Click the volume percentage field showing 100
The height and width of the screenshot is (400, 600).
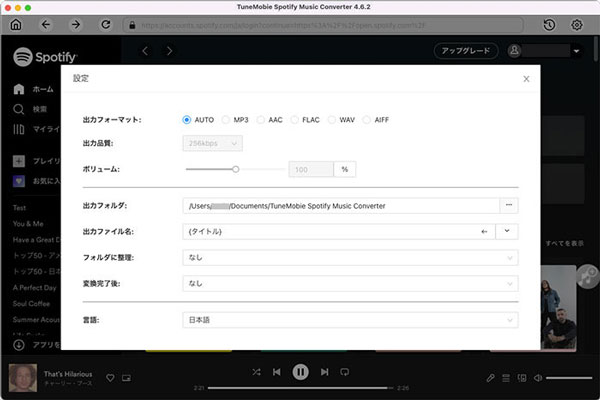(311, 170)
